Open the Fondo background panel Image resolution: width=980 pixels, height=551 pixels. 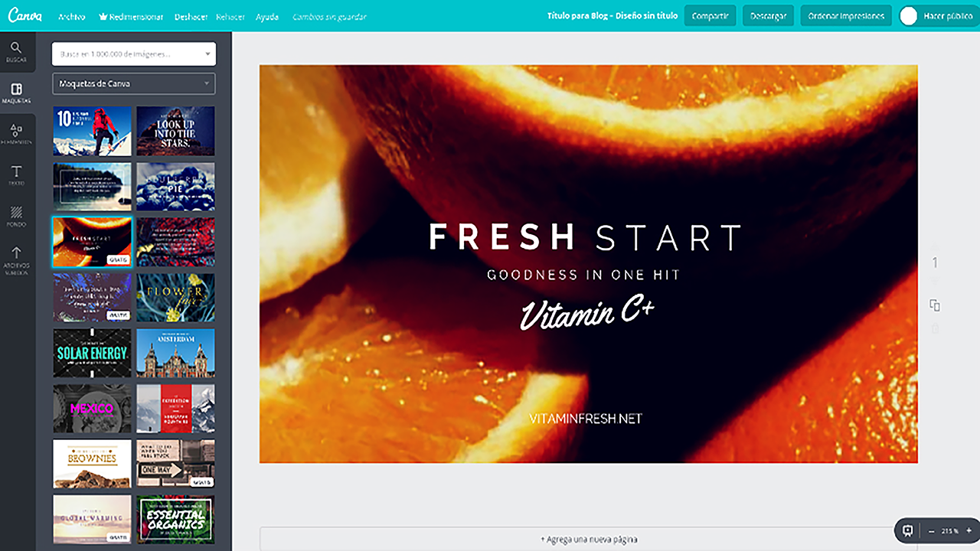tap(17, 217)
